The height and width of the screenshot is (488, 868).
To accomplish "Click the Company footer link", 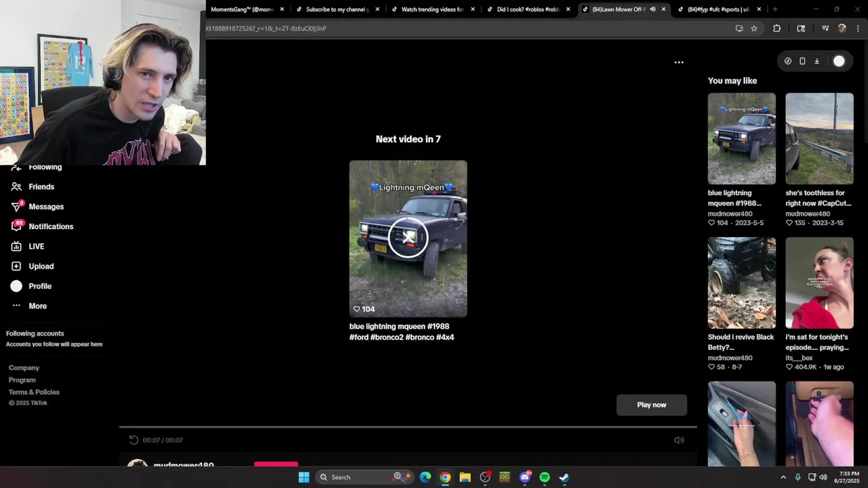I will point(24,368).
